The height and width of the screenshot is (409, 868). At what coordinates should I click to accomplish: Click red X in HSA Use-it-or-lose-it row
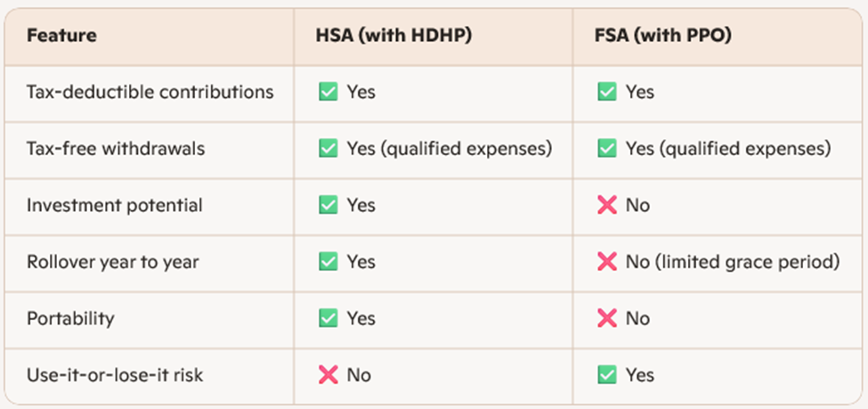[x=328, y=375]
